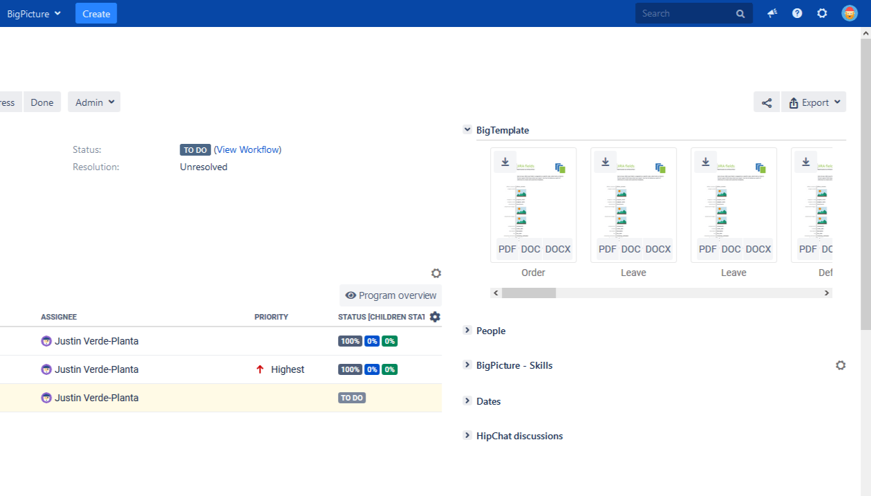Click the Create button
The width and height of the screenshot is (871, 496).
click(x=96, y=14)
